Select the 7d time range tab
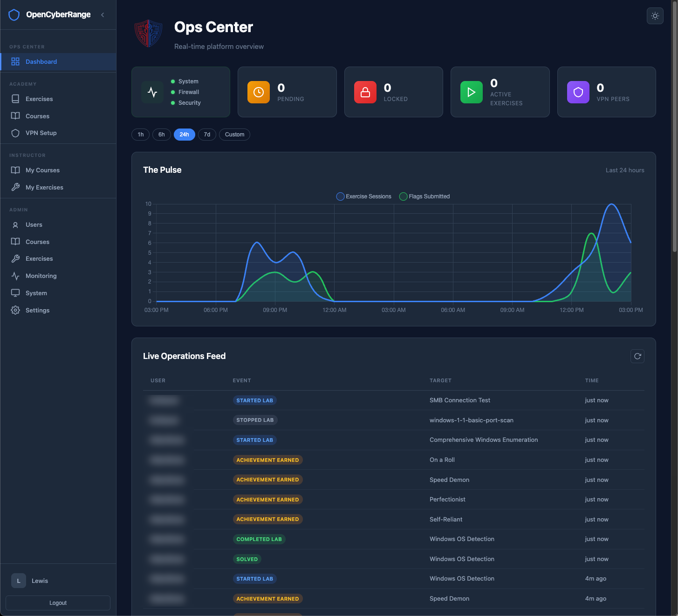The width and height of the screenshot is (678, 616). point(207,135)
